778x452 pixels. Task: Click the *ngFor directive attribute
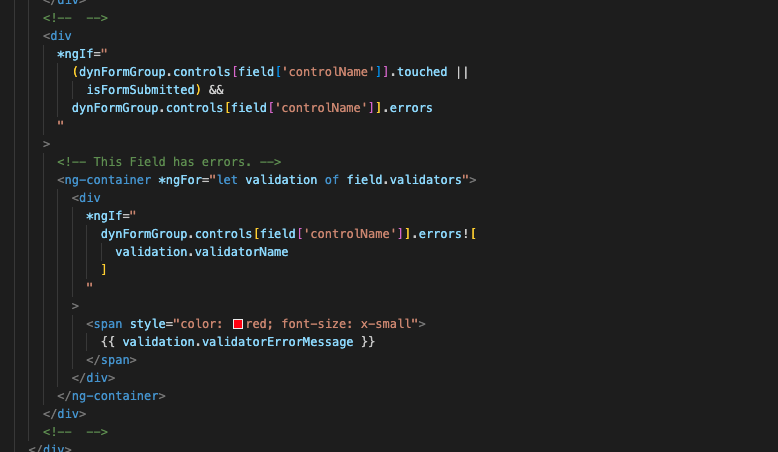click(180, 180)
